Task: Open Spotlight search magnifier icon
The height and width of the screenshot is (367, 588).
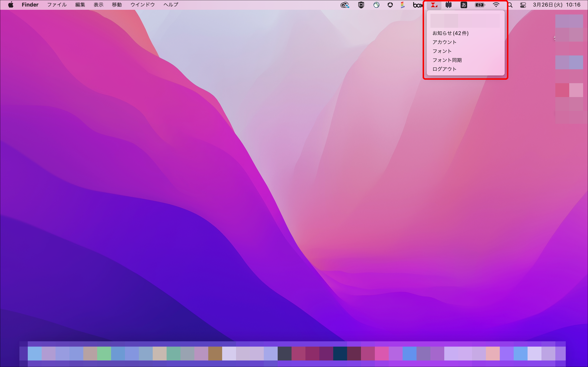Action: coord(510,5)
